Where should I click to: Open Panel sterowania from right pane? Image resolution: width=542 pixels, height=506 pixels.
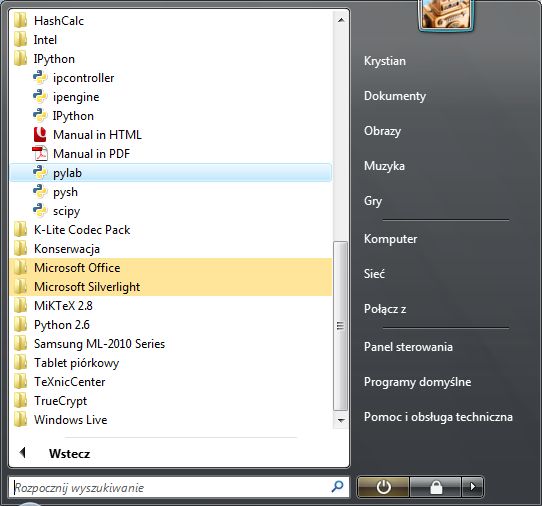[408, 347]
